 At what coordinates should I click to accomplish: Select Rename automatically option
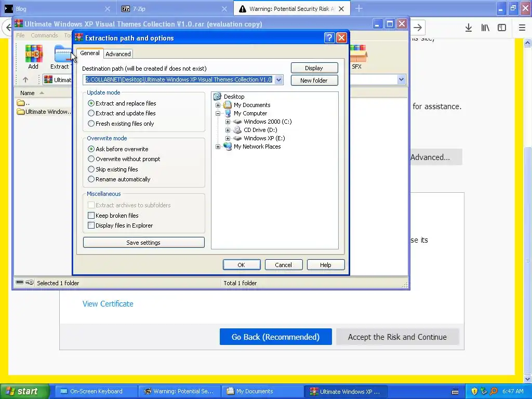click(x=119, y=179)
